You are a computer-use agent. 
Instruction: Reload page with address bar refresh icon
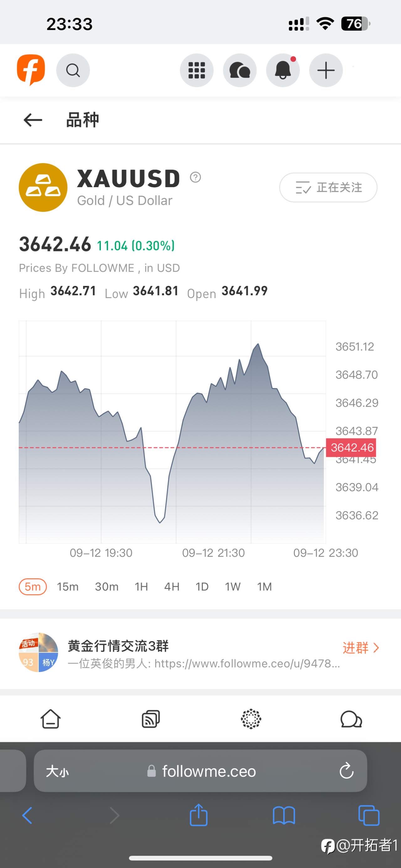pyautogui.click(x=346, y=771)
